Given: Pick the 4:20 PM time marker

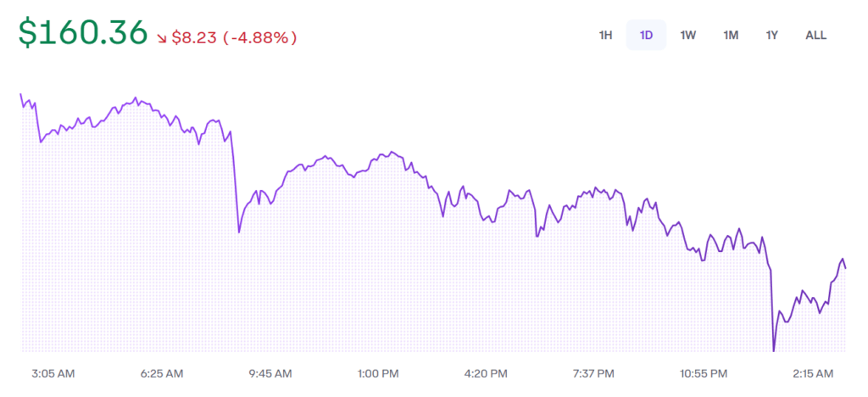Looking at the screenshot, I should click(x=487, y=373).
